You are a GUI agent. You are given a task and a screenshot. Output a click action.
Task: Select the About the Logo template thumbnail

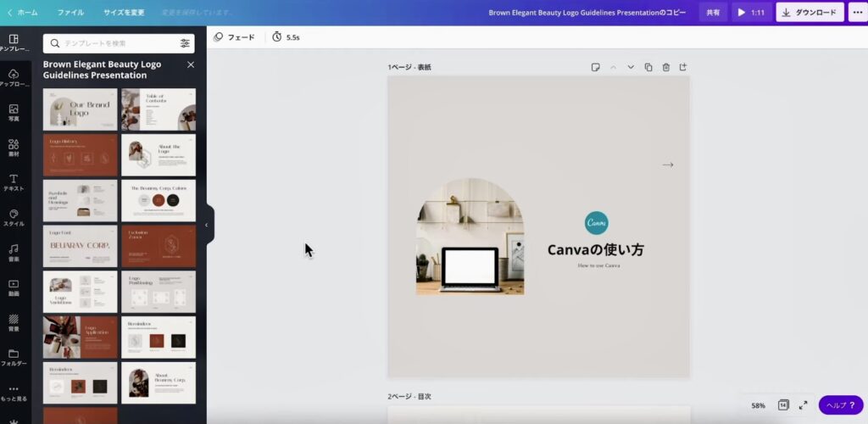(x=159, y=155)
